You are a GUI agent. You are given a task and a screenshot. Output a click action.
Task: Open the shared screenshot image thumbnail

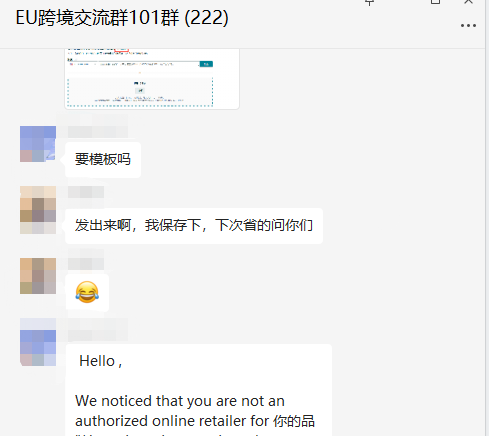point(152,79)
